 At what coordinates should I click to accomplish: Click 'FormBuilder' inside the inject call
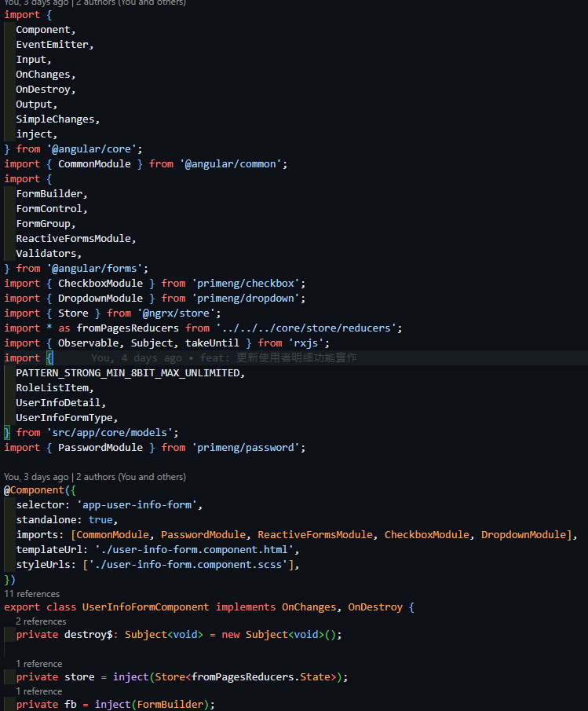170,704
